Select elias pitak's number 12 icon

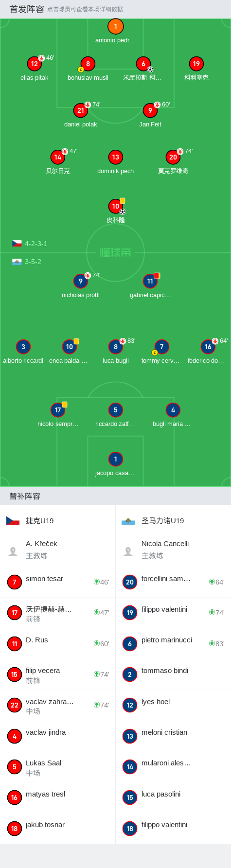[35, 64]
